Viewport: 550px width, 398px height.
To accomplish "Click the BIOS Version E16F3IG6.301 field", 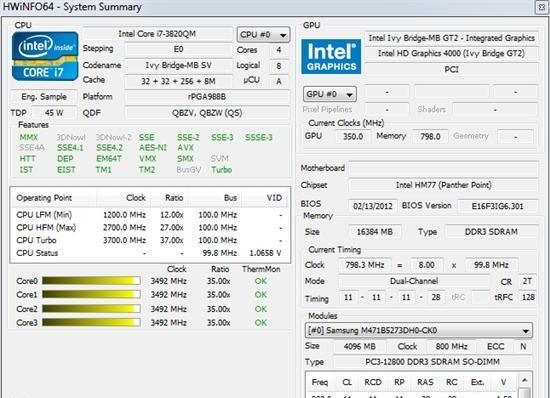I will tap(497, 206).
